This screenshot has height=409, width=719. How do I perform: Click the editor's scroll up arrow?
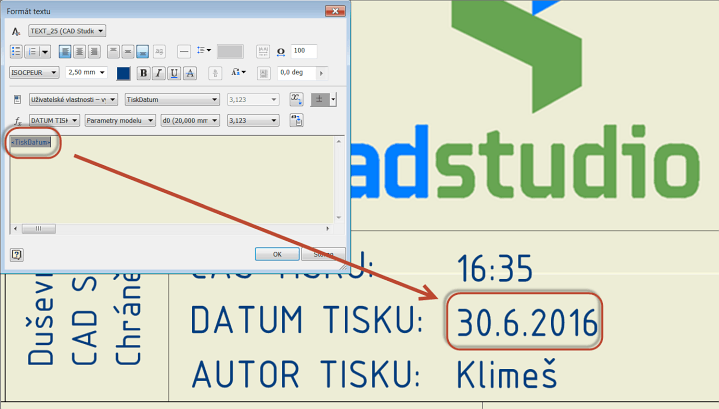(x=339, y=141)
